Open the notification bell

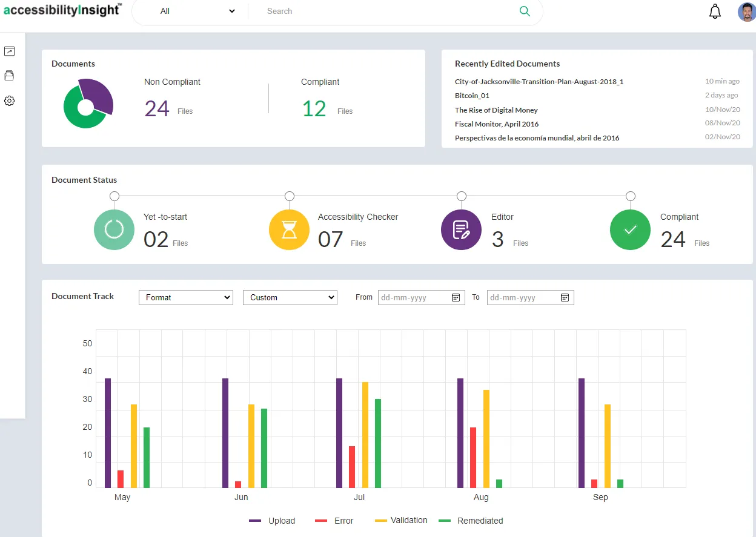click(x=715, y=11)
